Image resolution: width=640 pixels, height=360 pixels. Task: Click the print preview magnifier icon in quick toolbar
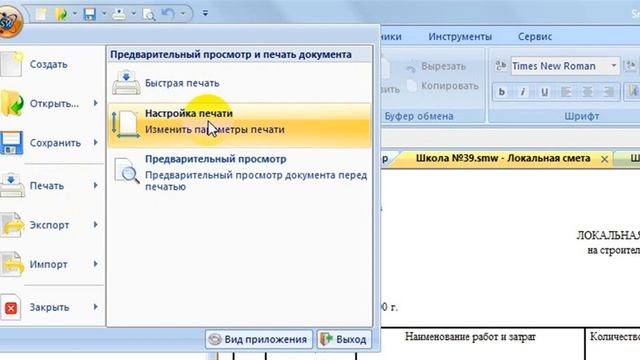149,14
